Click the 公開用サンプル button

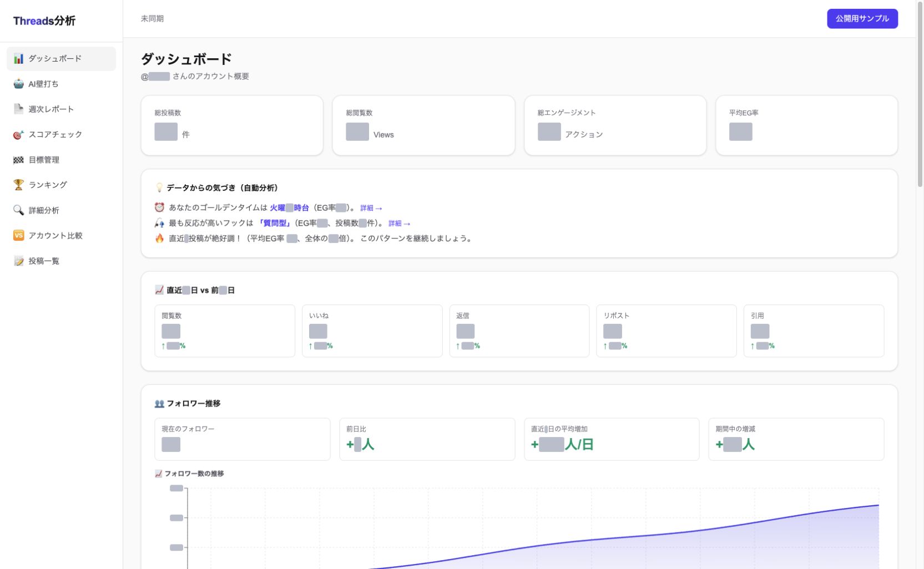point(862,18)
